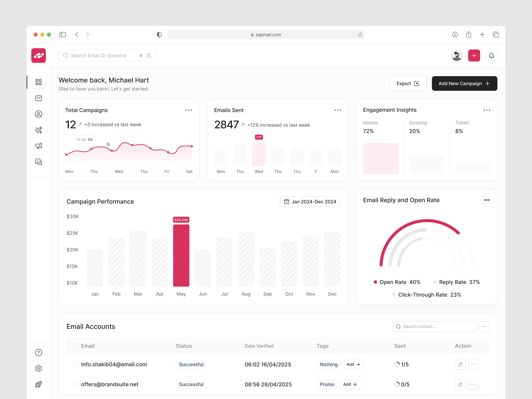Click the Export button
The height and width of the screenshot is (399, 532).
408,83
